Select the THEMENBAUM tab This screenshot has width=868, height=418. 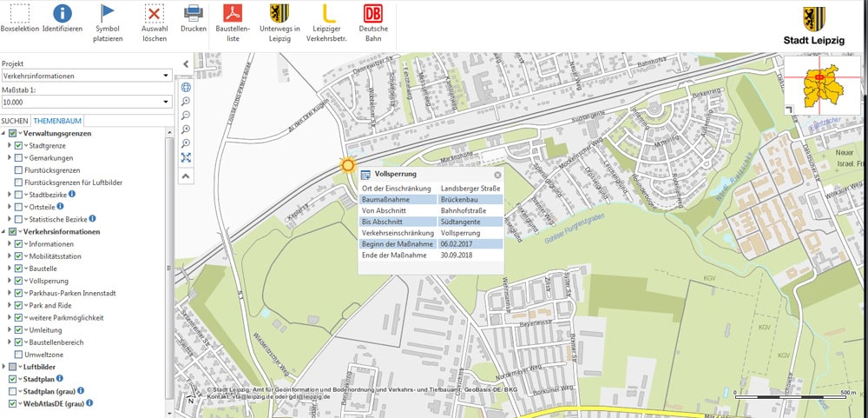(x=57, y=120)
